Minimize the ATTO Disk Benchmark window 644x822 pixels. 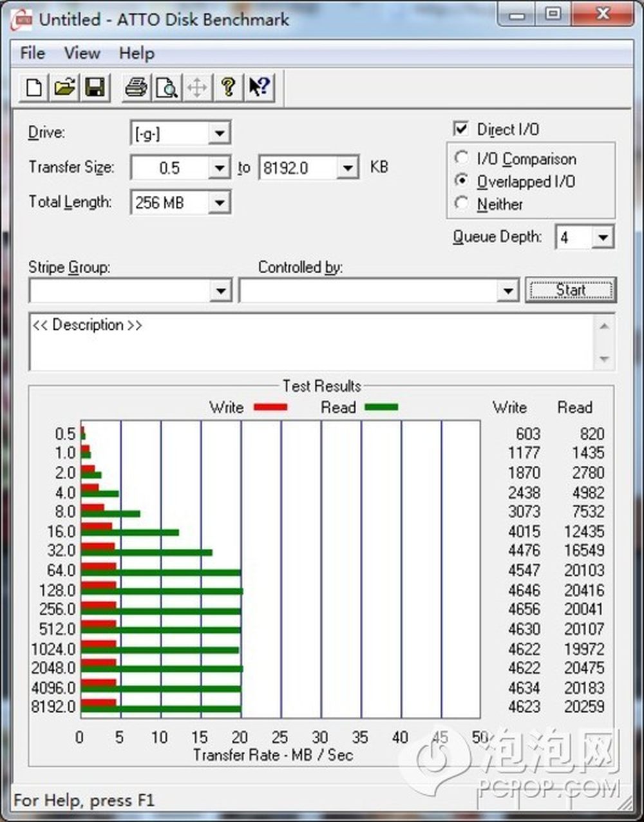pos(516,15)
